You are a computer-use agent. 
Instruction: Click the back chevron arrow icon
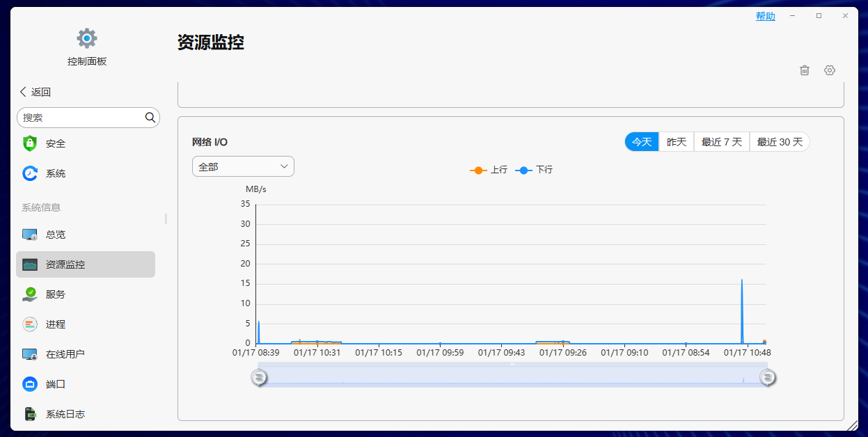tap(23, 92)
